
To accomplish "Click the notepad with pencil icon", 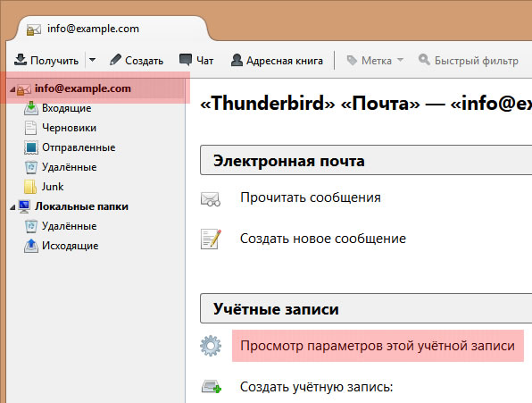I will point(211,239).
